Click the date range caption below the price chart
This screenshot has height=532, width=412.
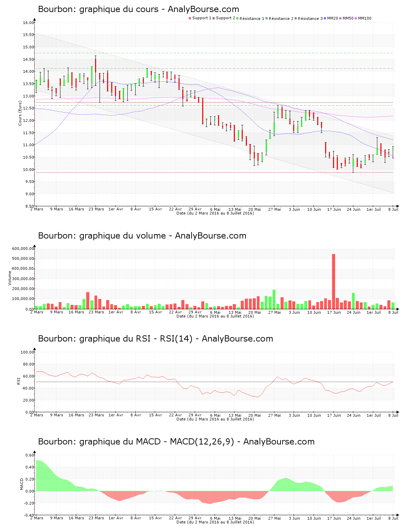215,213
